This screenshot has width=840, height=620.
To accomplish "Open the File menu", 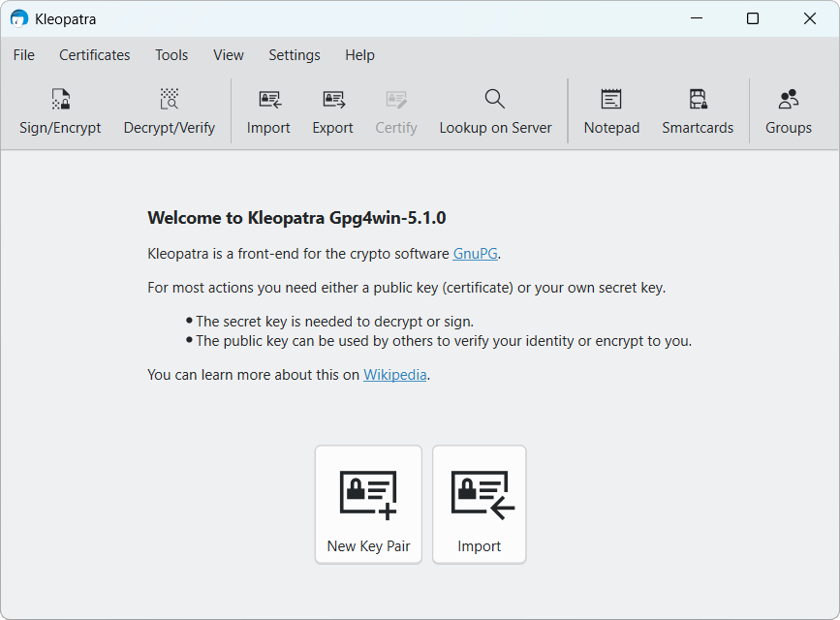I will point(23,55).
